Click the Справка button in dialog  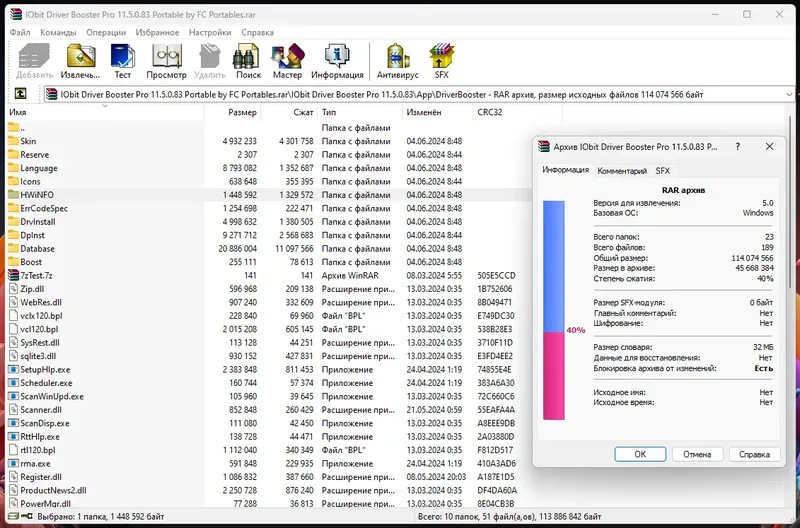pos(754,454)
